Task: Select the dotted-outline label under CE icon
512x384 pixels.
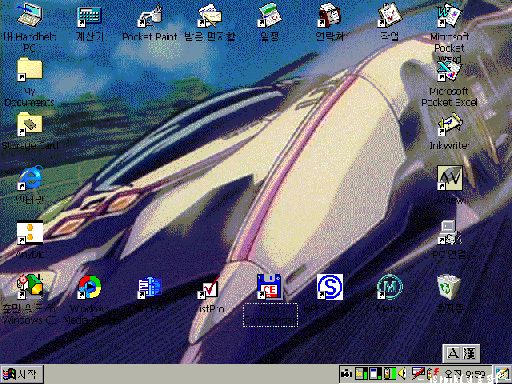Action: tap(270, 315)
